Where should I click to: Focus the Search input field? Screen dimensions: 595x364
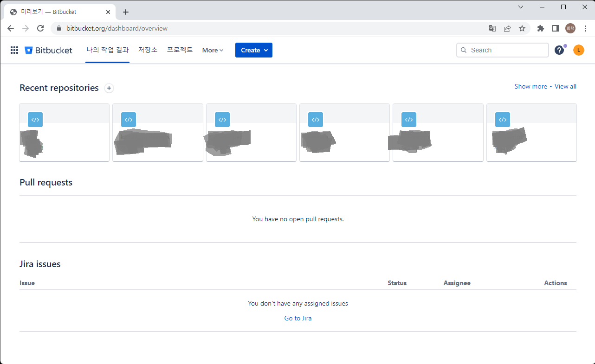[503, 50]
